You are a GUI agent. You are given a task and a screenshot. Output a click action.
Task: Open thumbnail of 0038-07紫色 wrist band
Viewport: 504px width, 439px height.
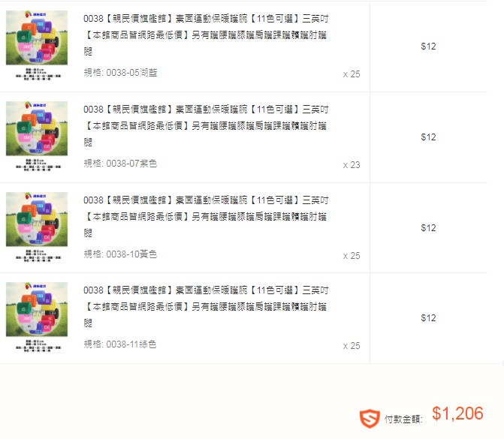pyautogui.click(x=37, y=137)
